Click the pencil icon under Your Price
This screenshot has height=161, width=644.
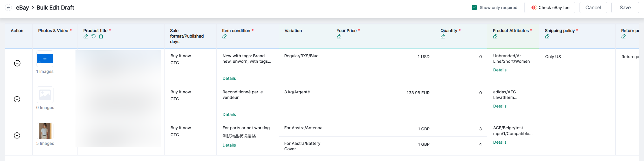(339, 36)
